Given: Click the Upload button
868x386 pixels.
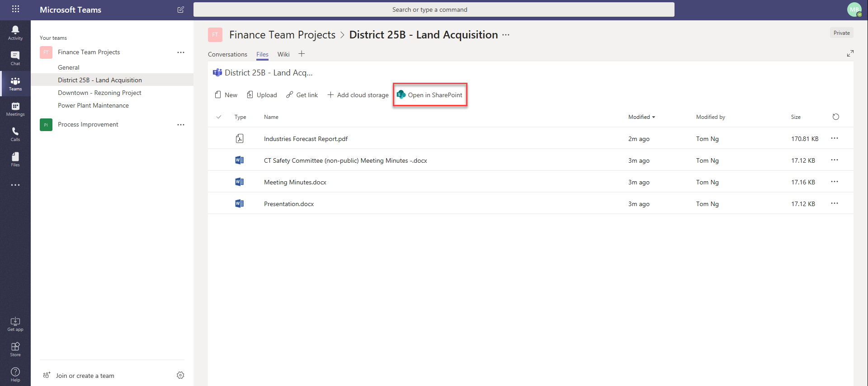Looking at the screenshot, I should (262, 95).
